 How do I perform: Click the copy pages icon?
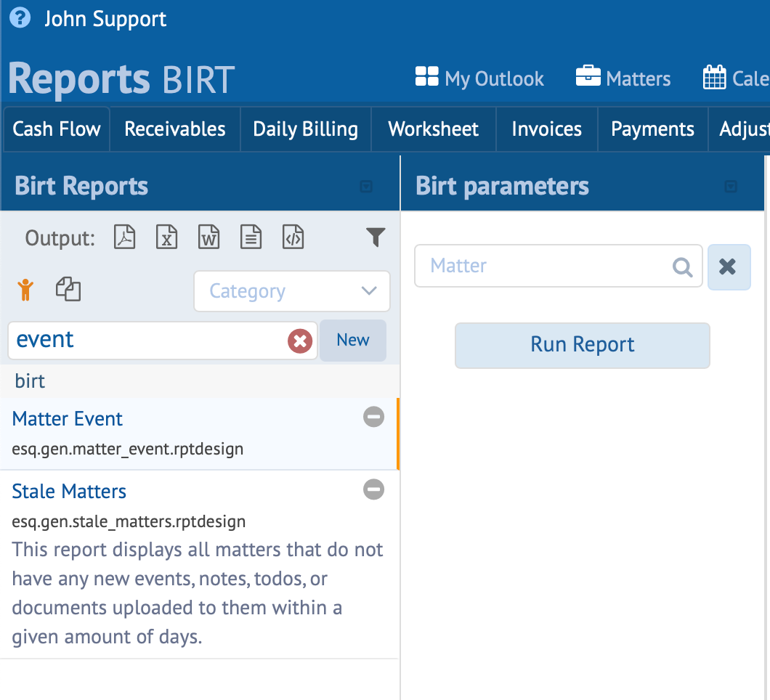point(68,289)
